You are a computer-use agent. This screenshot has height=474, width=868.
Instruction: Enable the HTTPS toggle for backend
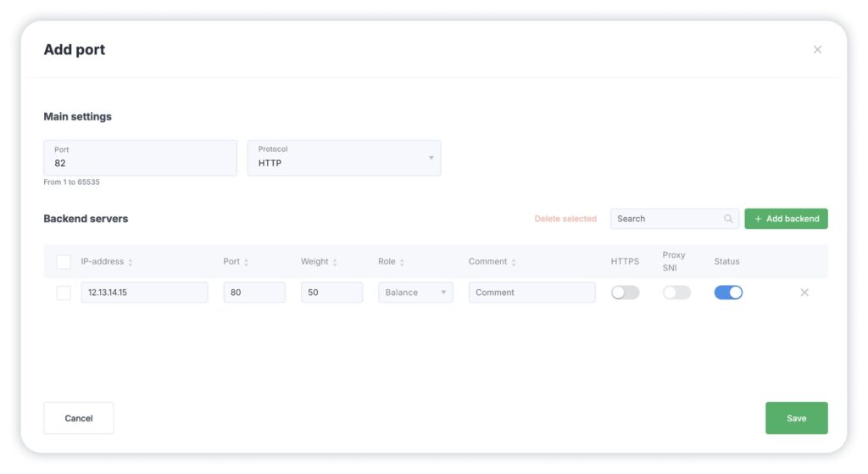[x=625, y=293]
